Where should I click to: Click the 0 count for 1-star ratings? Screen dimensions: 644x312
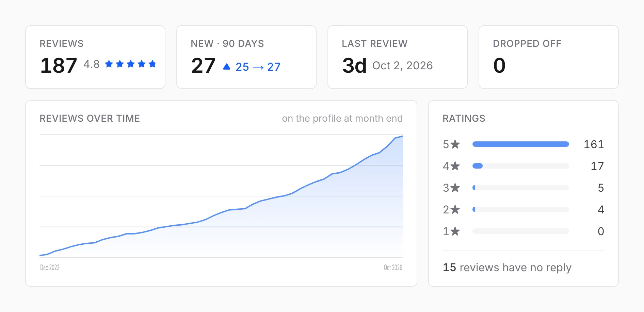(601, 231)
